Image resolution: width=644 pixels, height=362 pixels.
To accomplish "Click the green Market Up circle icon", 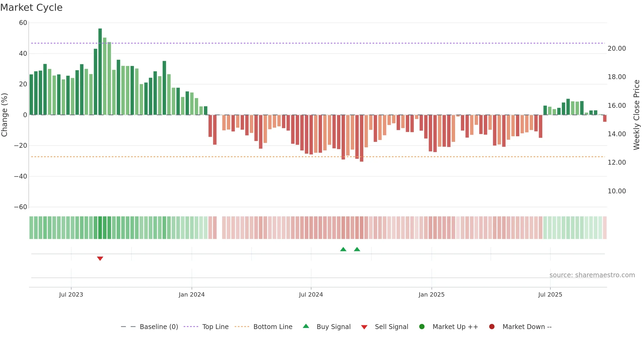I will [x=422, y=327].
